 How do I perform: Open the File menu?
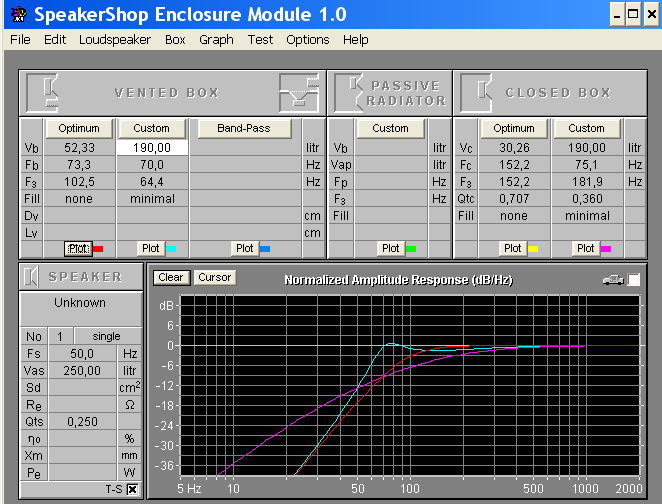[20, 40]
